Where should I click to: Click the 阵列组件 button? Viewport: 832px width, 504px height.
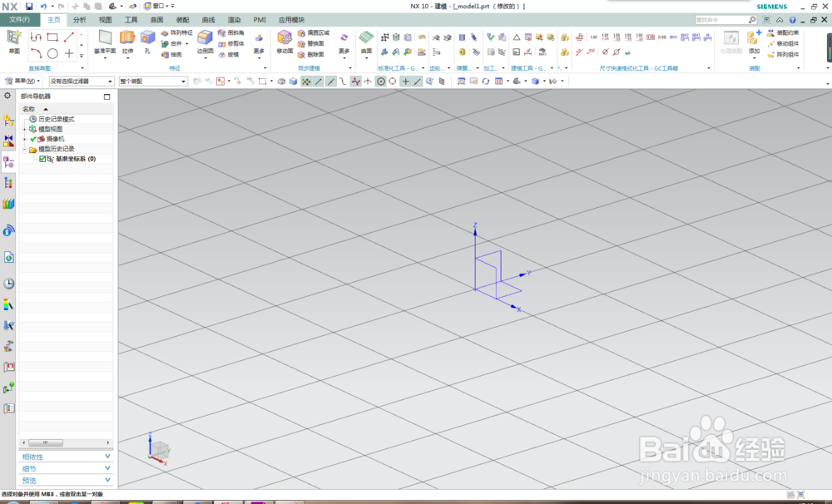[783, 55]
